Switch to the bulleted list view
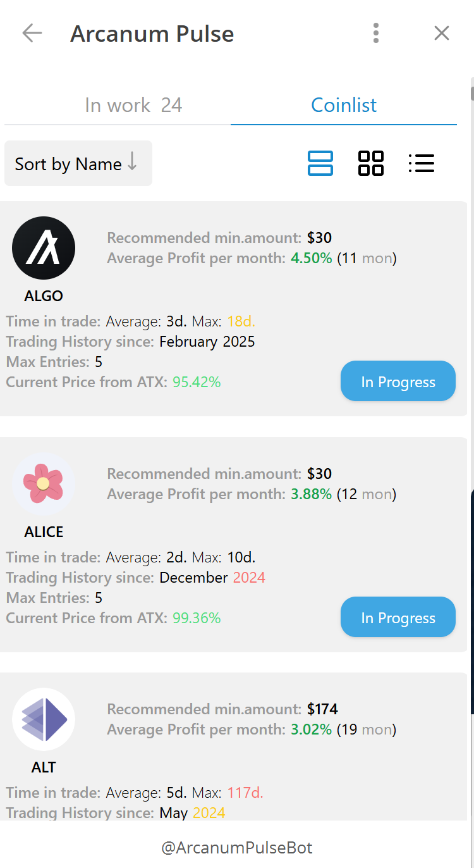 422,163
